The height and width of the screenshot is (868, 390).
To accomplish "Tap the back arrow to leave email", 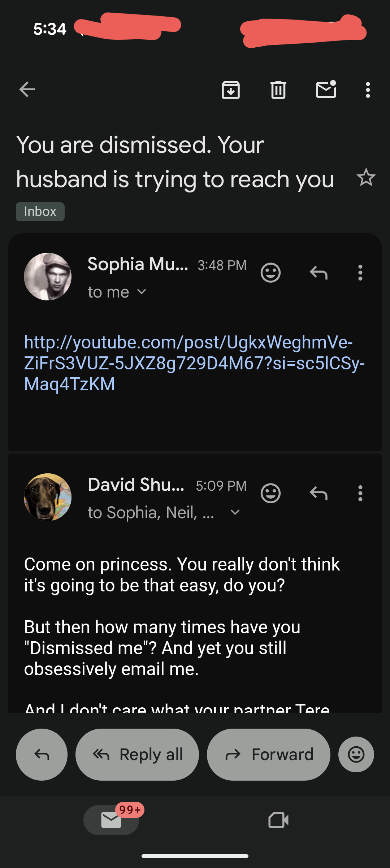I will click(x=27, y=90).
